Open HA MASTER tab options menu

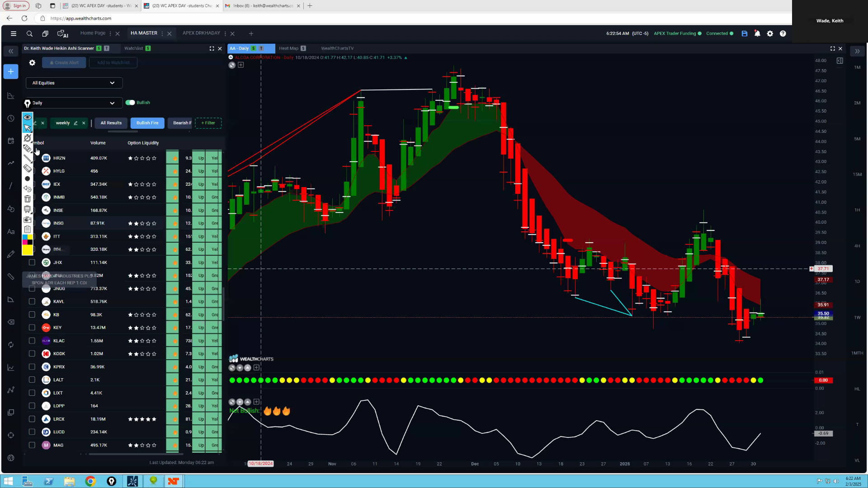(162, 33)
